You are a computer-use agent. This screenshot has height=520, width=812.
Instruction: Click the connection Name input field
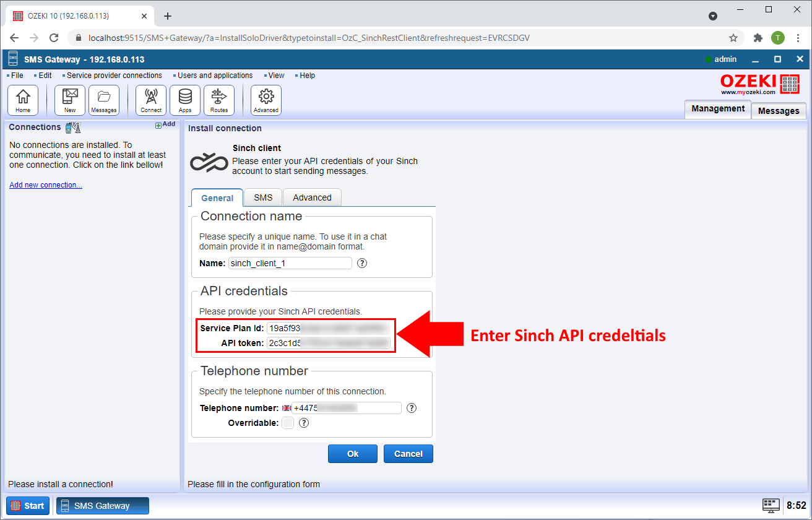coord(290,263)
